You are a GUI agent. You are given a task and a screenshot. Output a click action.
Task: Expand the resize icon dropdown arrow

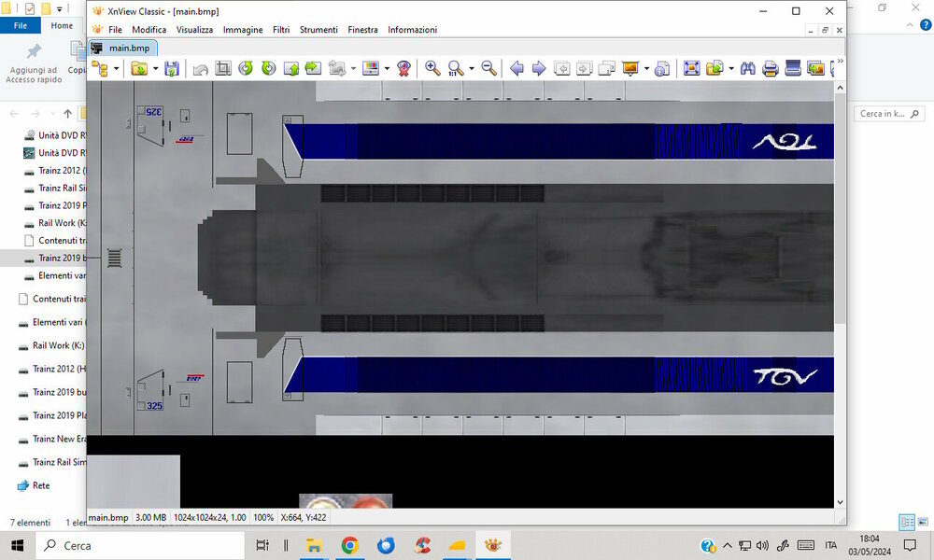pos(353,68)
